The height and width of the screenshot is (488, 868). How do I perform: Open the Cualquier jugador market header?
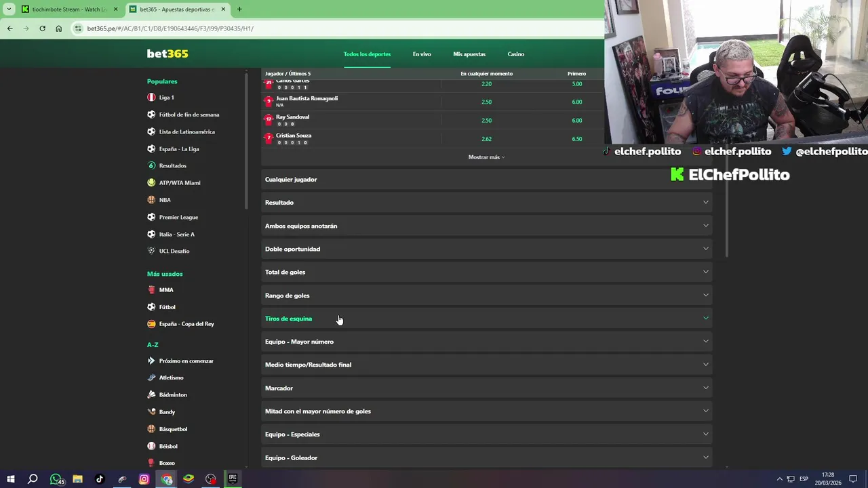pos(486,180)
